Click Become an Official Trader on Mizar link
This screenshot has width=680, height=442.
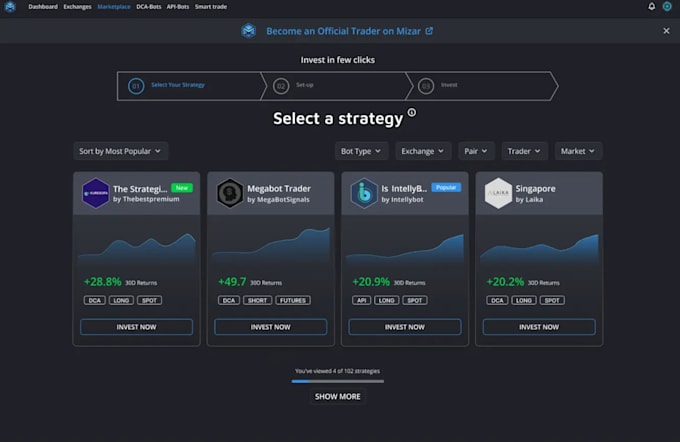[343, 31]
